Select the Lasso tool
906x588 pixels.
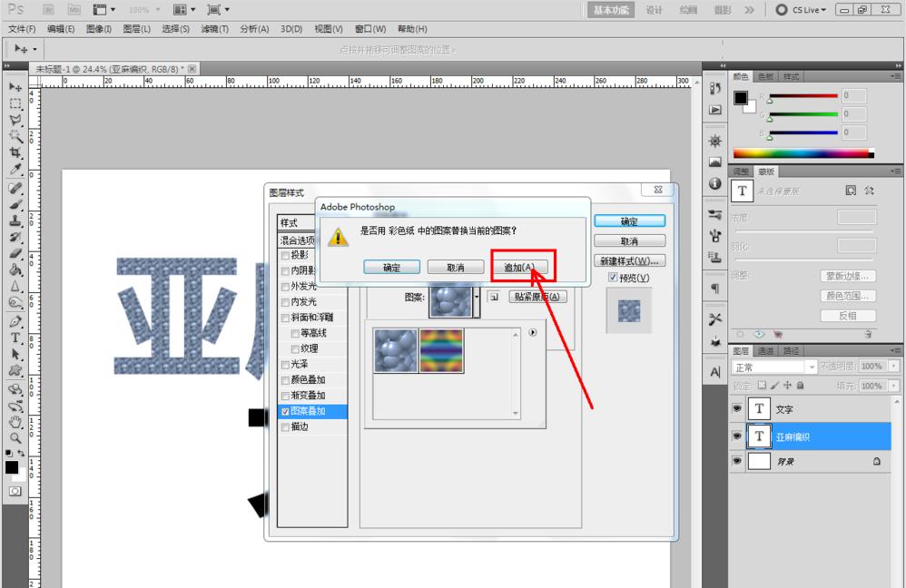tap(13, 118)
